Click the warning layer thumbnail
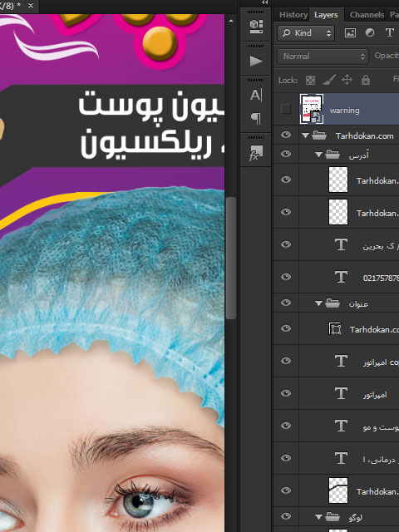The height and width of the screenshot is (532, 399). [x=312, y=109]
